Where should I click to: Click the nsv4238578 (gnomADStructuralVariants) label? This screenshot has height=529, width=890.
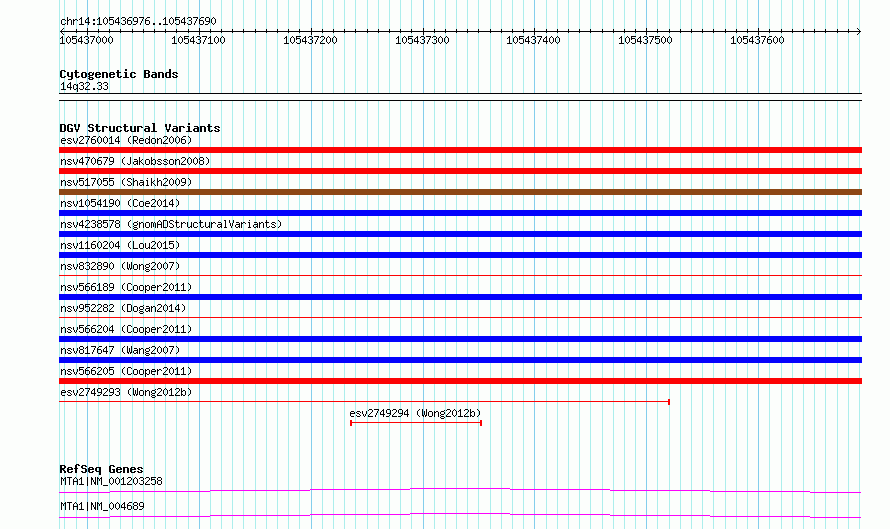171,224
